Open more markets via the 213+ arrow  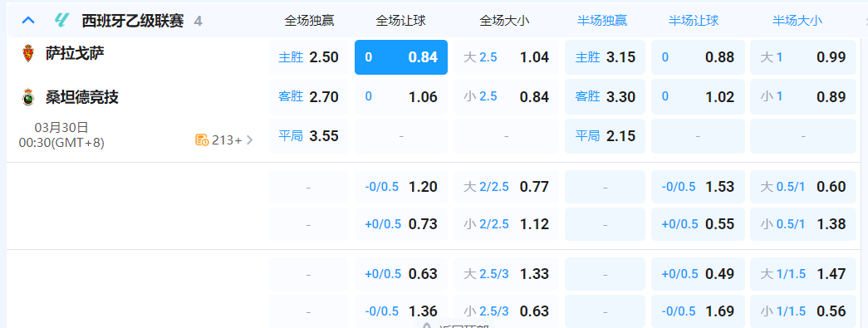[x=250, y=140]
